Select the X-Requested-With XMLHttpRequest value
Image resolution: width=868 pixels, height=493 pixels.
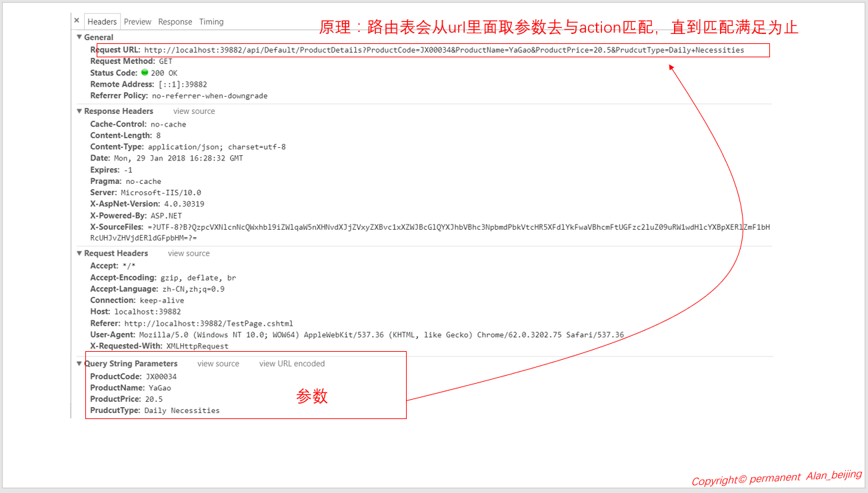click(197, 346)
